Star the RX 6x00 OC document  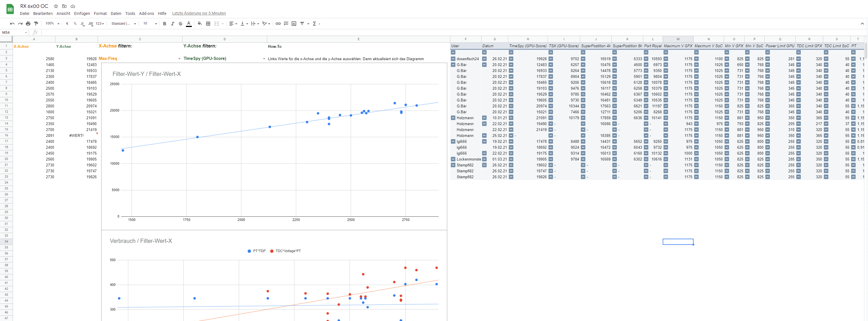56,6
